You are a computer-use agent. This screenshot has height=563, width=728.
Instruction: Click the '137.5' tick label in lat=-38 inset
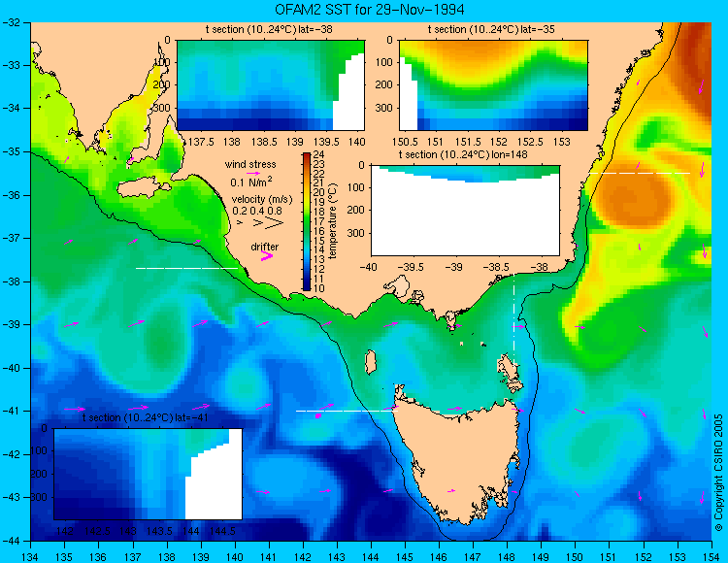[201, 142]
